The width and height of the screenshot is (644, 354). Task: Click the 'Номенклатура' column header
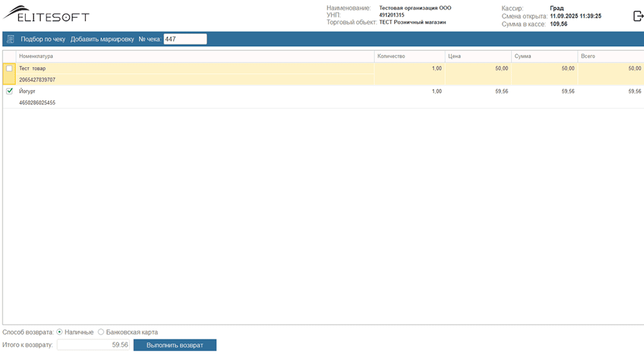(36, 56)
